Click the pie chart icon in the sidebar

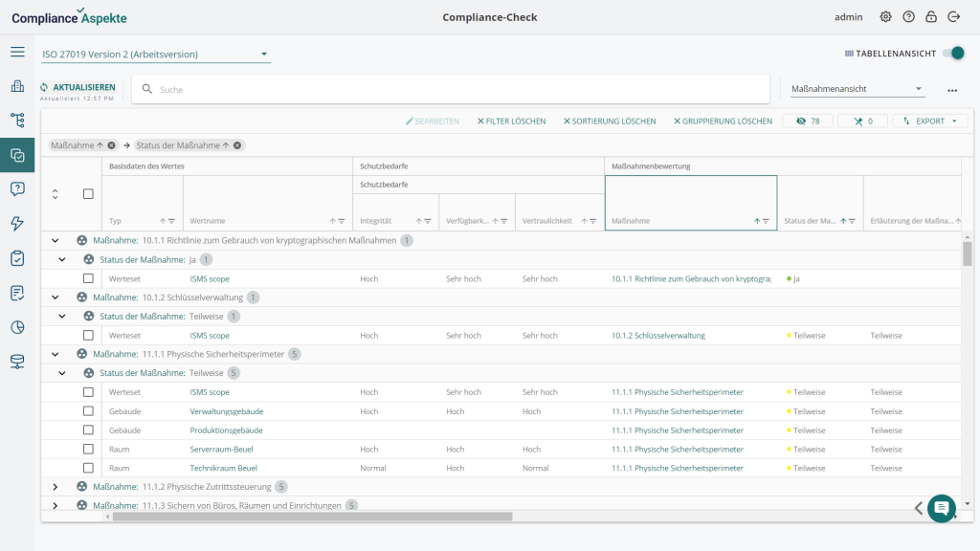coord(17,326)
